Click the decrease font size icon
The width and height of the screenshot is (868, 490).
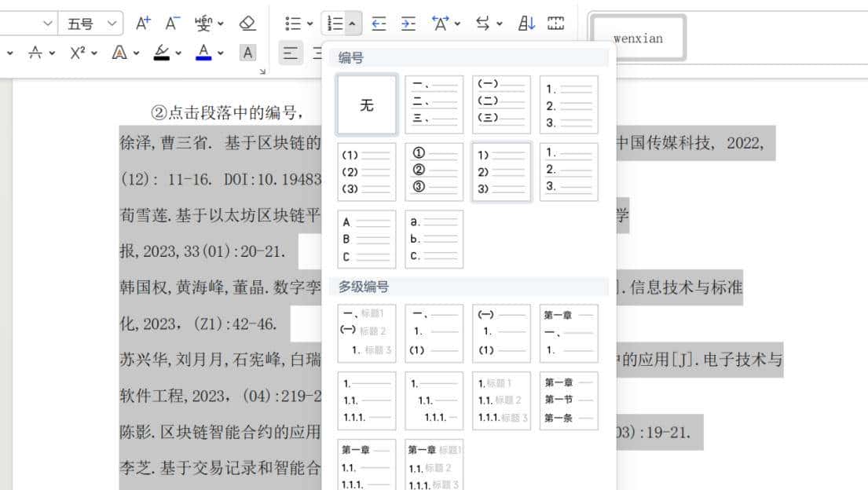pos(174,24)
